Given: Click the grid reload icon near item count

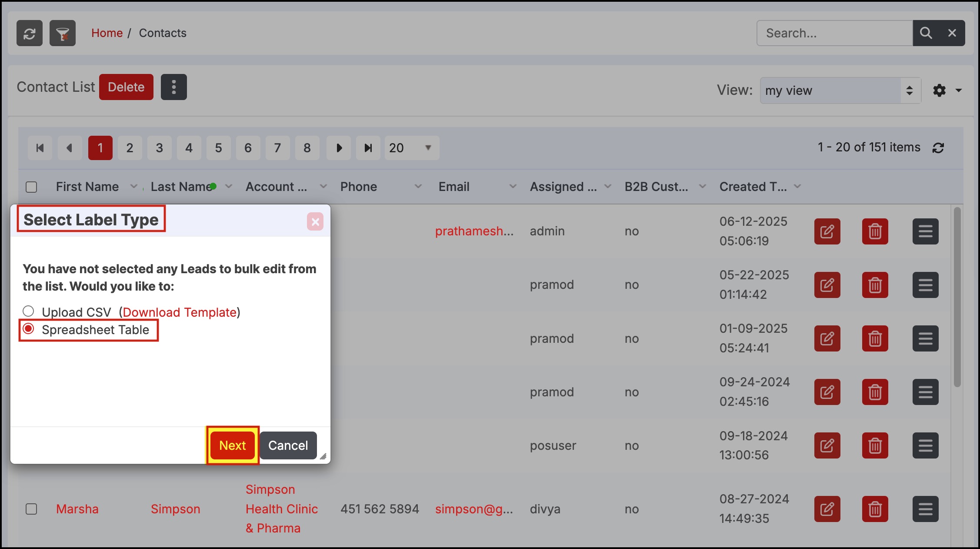Looking at the screenshot, I should coord(938,148).
